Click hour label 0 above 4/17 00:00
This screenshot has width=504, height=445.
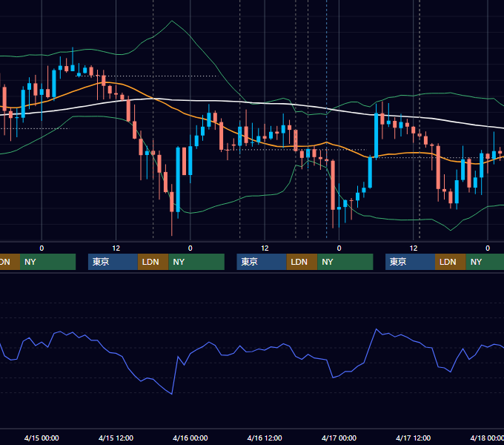pos(339,248)
